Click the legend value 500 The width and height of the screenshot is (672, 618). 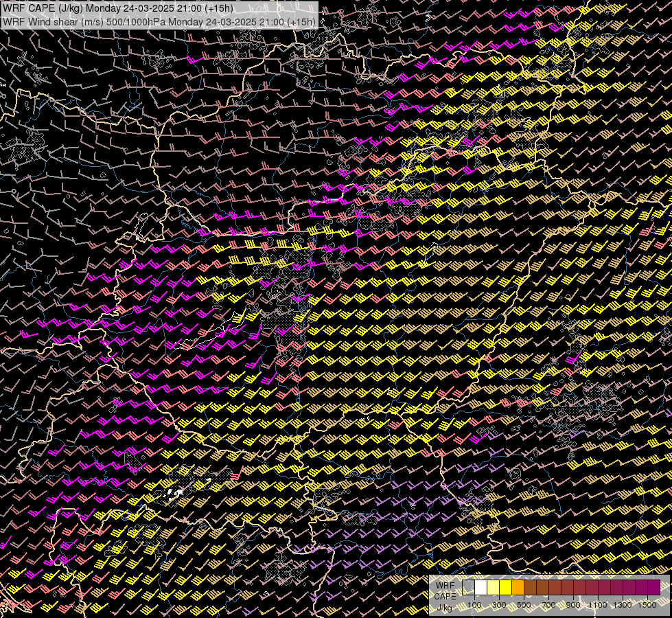[524, 605]
